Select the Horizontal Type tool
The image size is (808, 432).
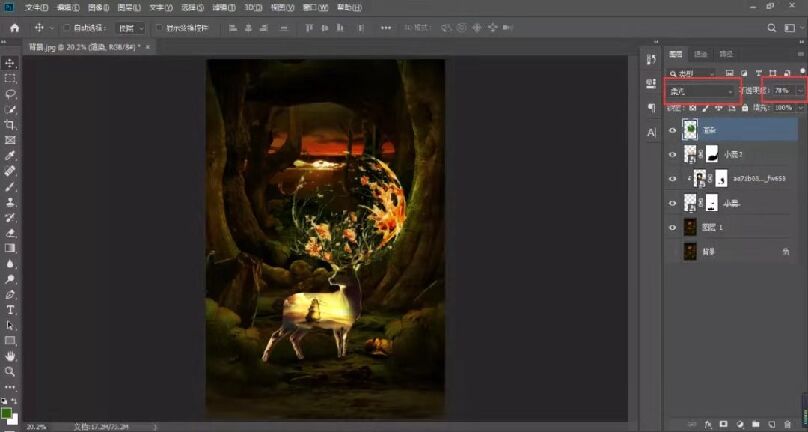(10, 310)
